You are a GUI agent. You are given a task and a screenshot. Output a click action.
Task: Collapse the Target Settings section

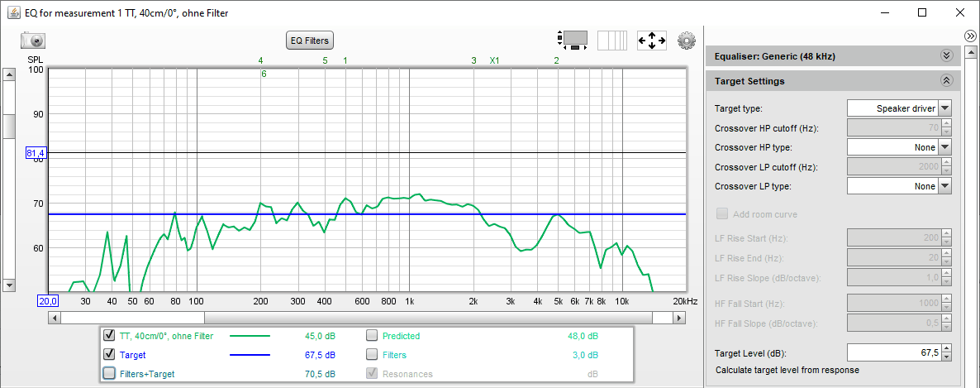946,81
